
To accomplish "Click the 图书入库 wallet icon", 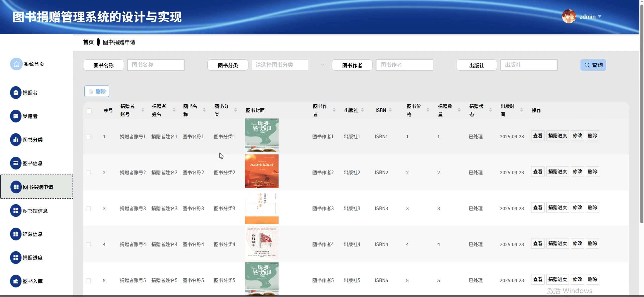I will coord(16,281).
